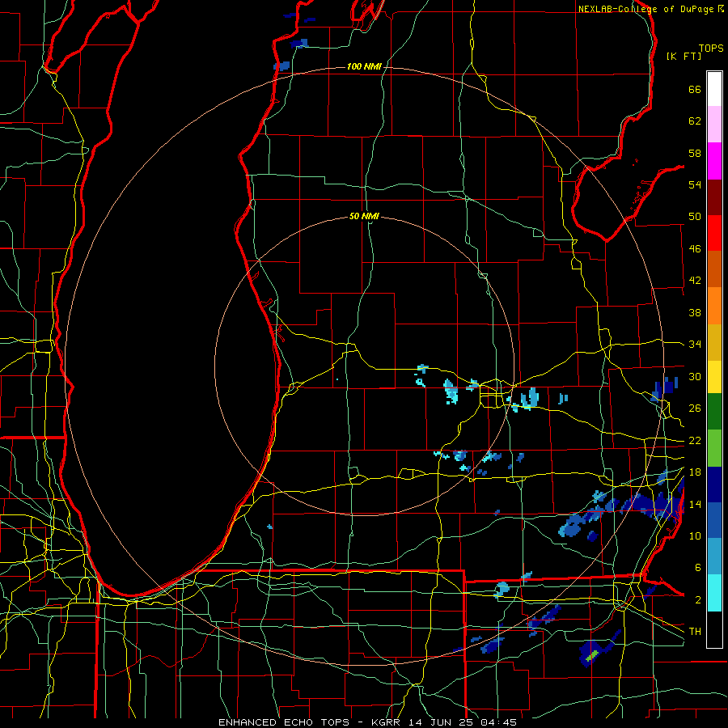The image size is (728, 728).
Task: Select the bright orange legend band
Action: [x=714, y=306]
